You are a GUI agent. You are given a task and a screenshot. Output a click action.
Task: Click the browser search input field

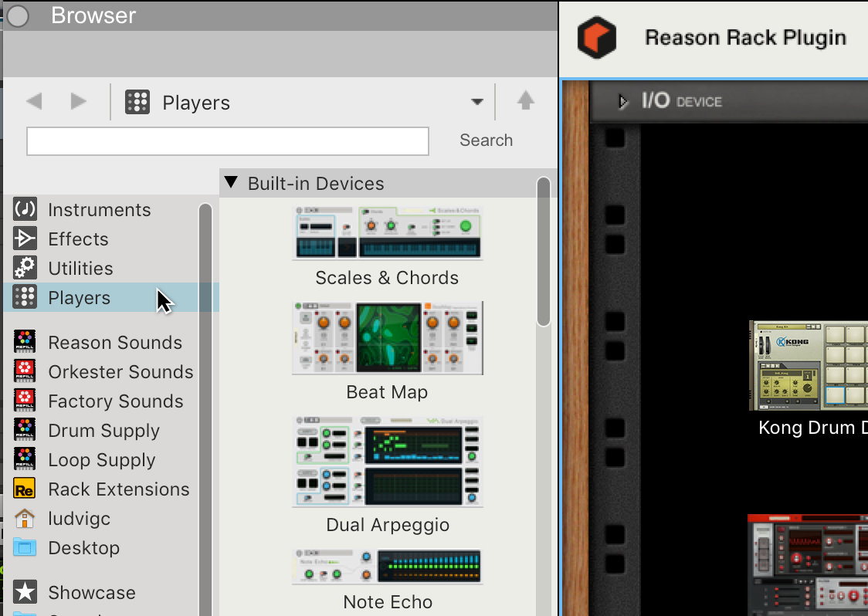(x=228, y=141)
